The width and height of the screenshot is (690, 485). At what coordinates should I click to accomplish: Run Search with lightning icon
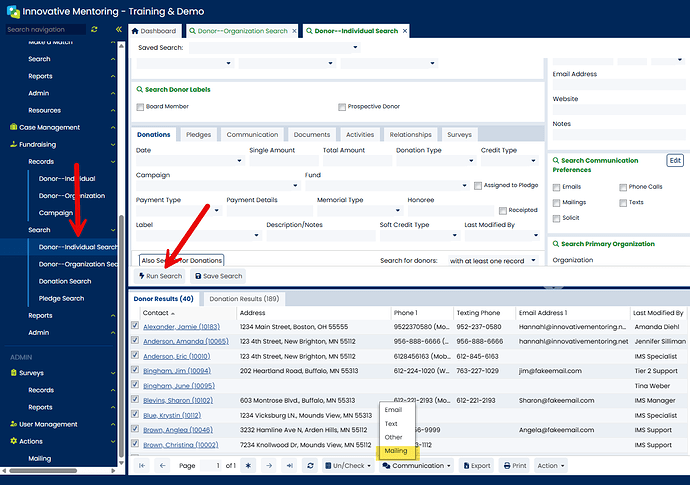pyautogui.click(x=160, y=276)
